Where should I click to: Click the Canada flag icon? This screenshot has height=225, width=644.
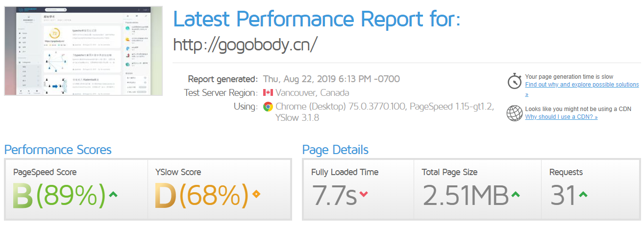(x=268, y=93)
